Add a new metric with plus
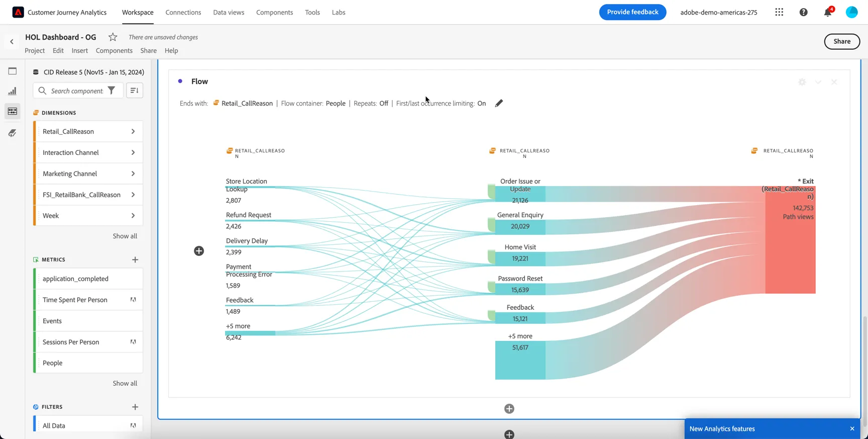868x439 pixels. click(135, 259)
